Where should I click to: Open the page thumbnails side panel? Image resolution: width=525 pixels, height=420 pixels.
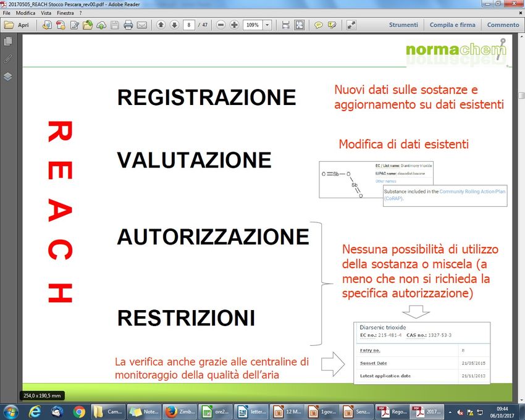[x=8, y=42]
